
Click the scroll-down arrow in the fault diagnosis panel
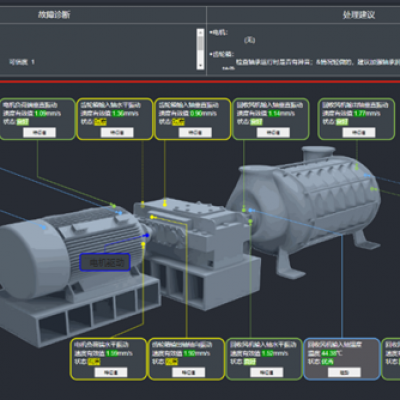tap(200, 65)
